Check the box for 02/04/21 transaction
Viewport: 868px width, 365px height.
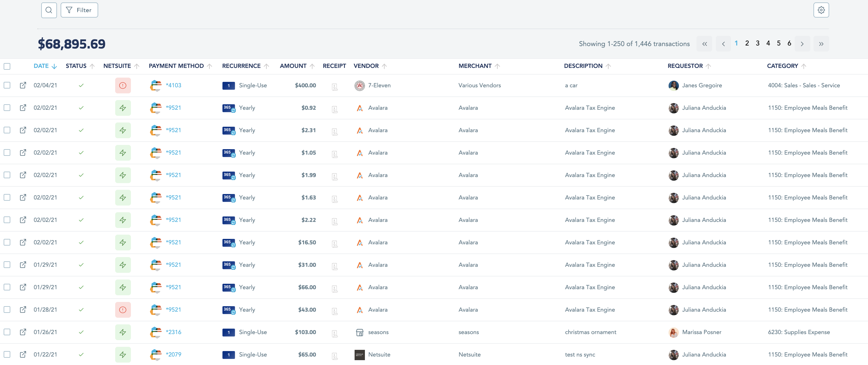click(x=7, y=85)
